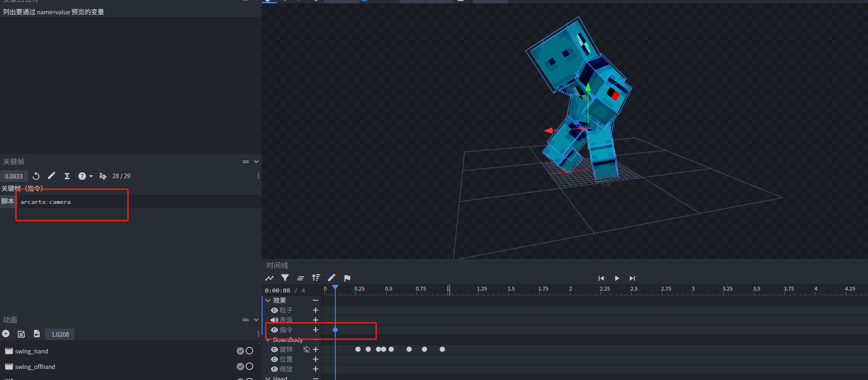Toggle eye visibility for 粒子 channel
Viewport: 868px width, 380px height.
[274, 311]
